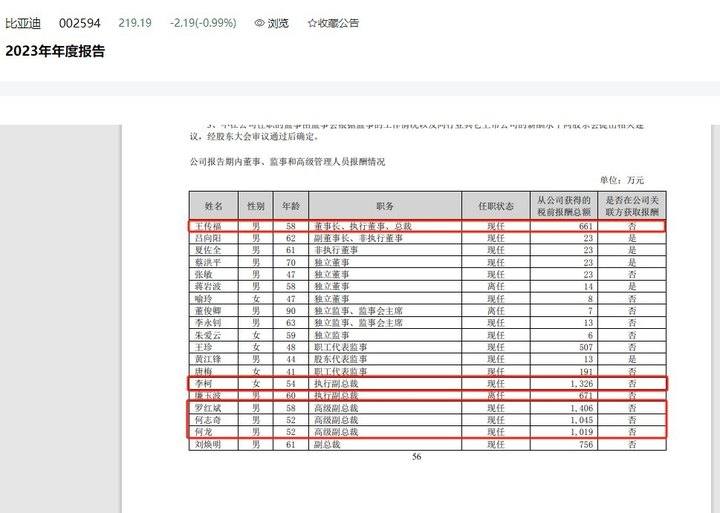The width and height of the screenshot is (720, 513).
Task: Click the remuneration value 671
Action: (x=585, y=395)
